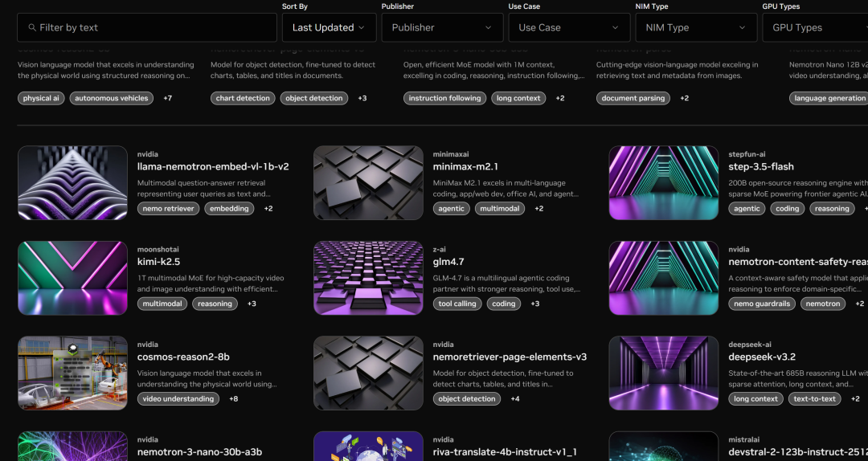The height and width of the screenshot is (461, 868).
Task: Select the autonomous vehicles tag
Action: coord(111,99)
